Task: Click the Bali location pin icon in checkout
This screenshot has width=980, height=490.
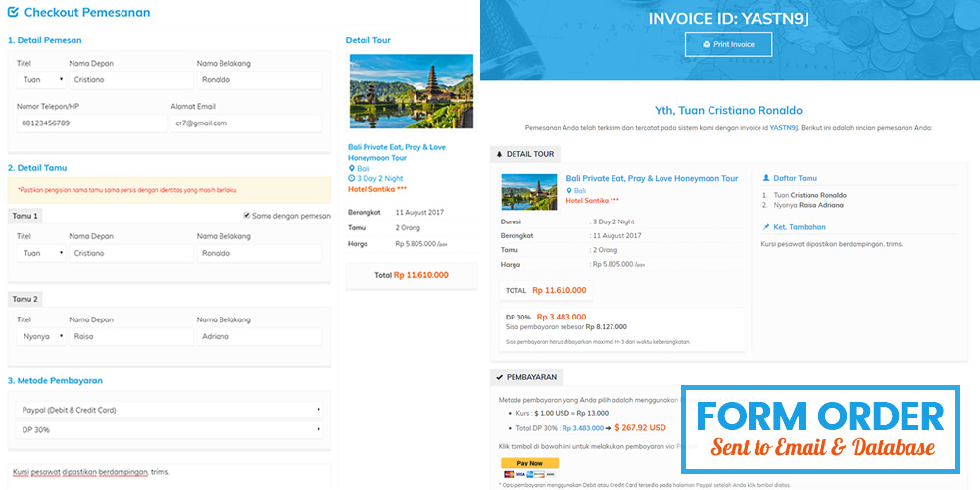Action: (x=352, y=169)
